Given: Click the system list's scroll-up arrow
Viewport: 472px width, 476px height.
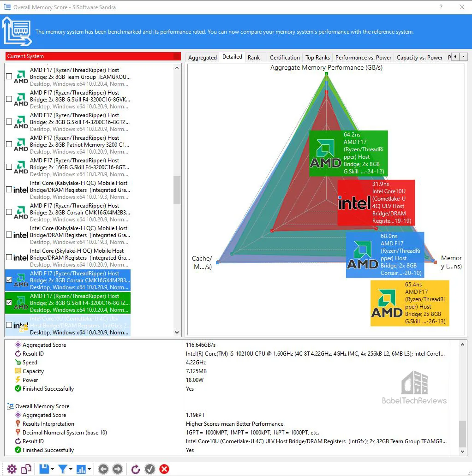Looking at the screenshot, I should click(177, 68).
